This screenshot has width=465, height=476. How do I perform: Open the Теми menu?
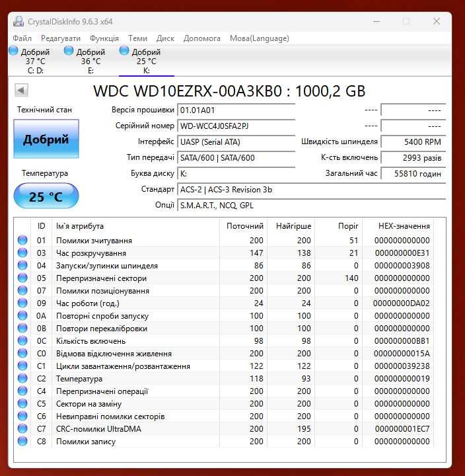(137, 38)
